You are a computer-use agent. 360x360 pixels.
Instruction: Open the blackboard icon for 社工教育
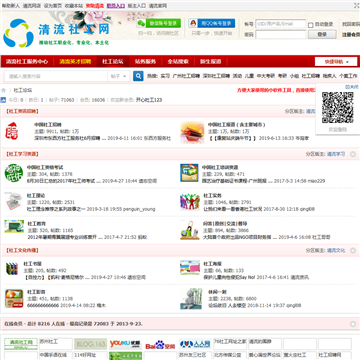14,226
